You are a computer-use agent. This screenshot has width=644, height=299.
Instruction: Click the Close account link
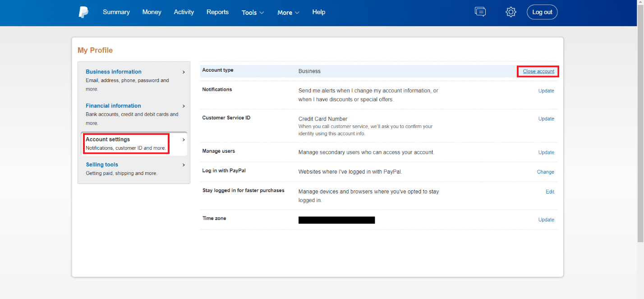(538, 71)
